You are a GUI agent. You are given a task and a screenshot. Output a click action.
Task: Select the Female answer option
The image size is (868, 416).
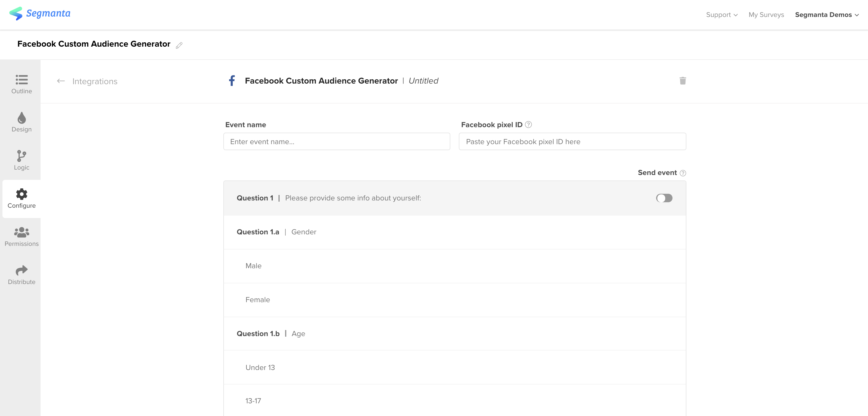(455, 300)
